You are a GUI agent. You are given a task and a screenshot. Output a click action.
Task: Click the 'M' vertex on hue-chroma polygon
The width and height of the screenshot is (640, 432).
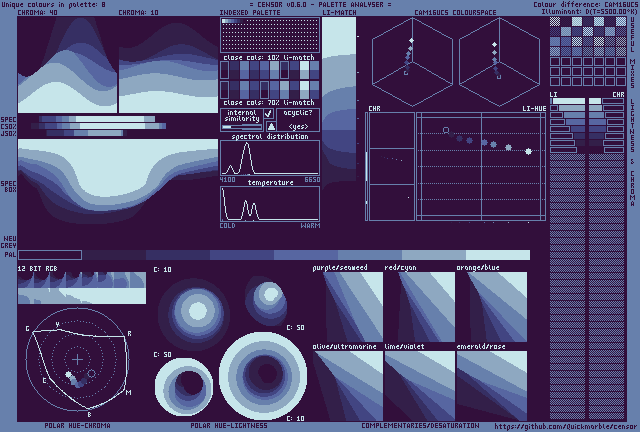(x=129, y=392)
